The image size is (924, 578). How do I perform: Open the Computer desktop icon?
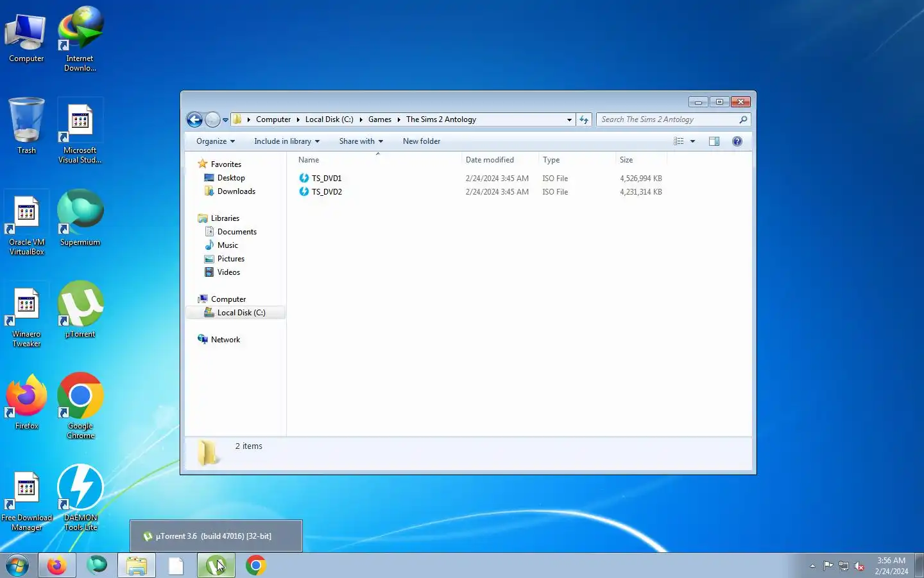(26, 37)
